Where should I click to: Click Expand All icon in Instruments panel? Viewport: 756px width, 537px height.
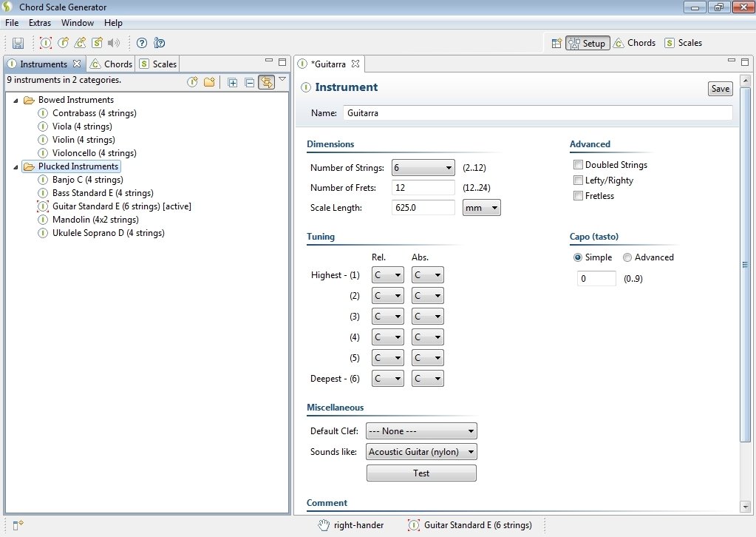(232, 83)
